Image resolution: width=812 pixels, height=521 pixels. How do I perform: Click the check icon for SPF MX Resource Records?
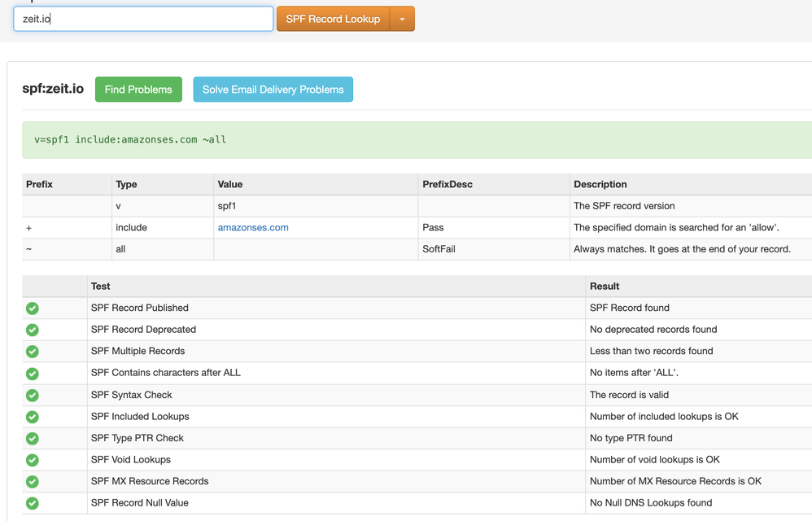pos(32,482)
